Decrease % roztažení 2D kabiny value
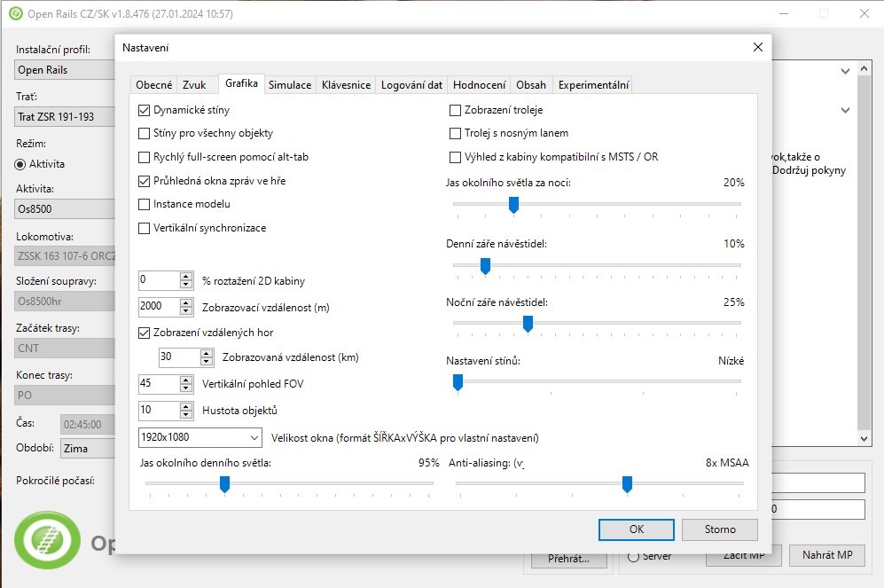This screenshot has height=588, width=884. point(186,284)
